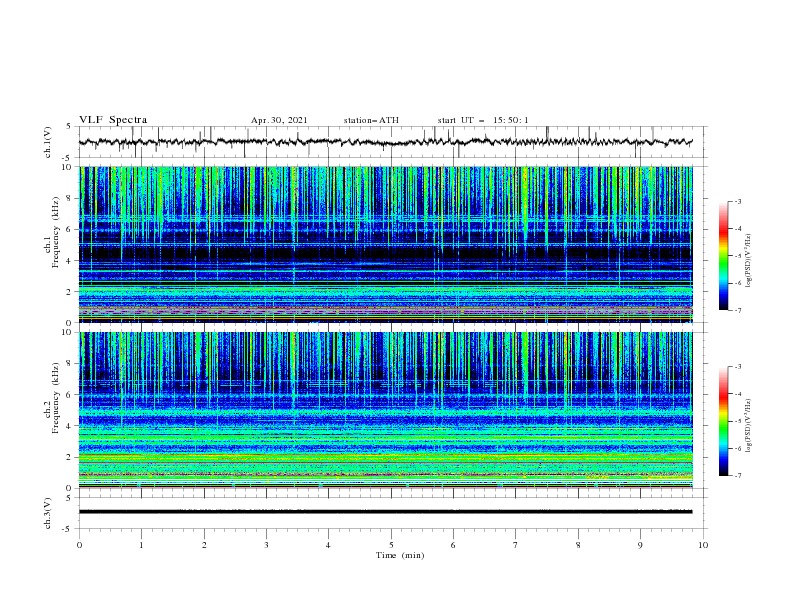Viewport: 792px width, 612px height.
Task: Click the ch.2 PSD color scale bar
Action: pos(724,421)
